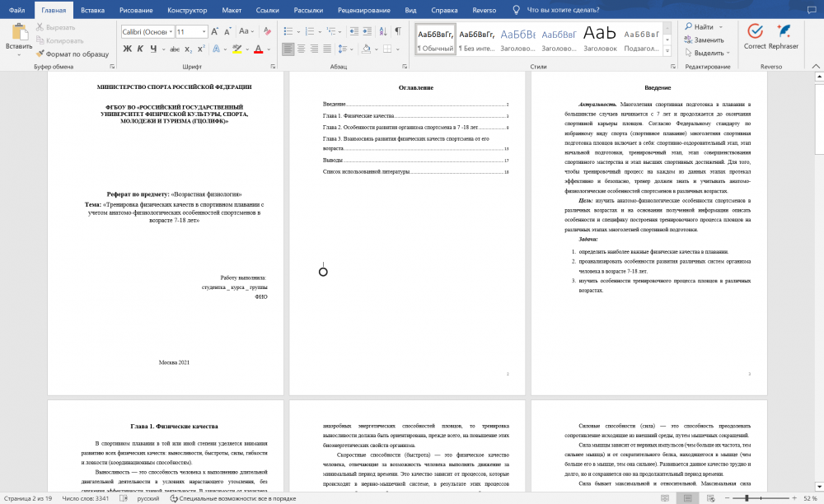
Task: Toggle bold (Ж) formatting
Action: click(x=127, y=49)
